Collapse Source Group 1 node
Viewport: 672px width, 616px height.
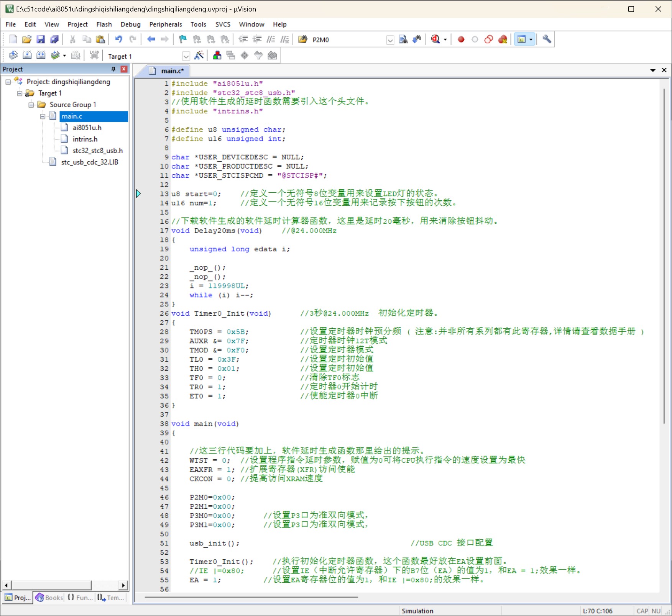(x=31, y=105)
